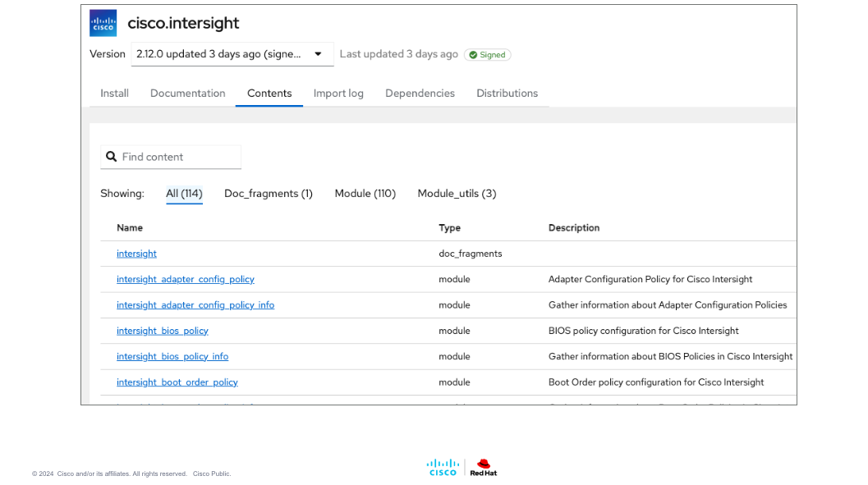Open intersight_bios_policy_info module link
The width and height of the screenshot is (868, 485).
[172, 357]
